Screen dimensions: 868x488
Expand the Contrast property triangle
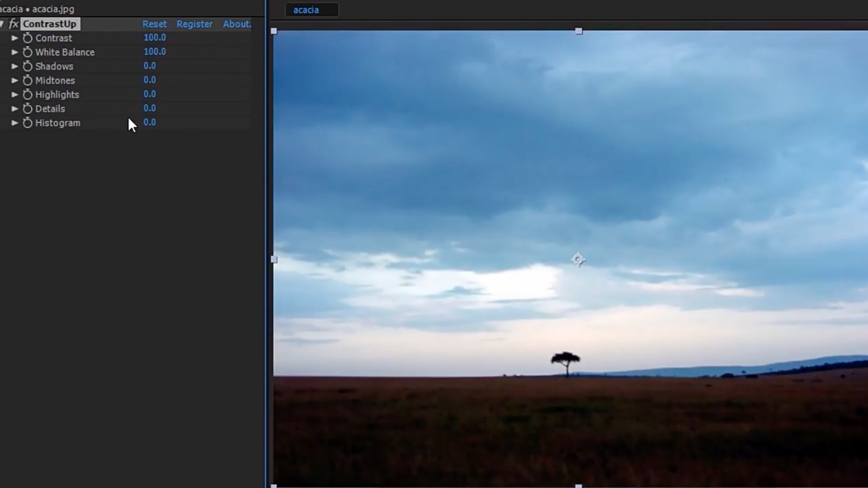[x=14, y=38]
